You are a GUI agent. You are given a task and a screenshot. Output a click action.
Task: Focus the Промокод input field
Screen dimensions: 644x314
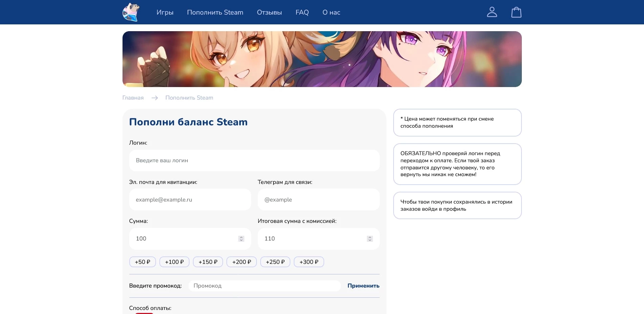[x=265, y=286]
